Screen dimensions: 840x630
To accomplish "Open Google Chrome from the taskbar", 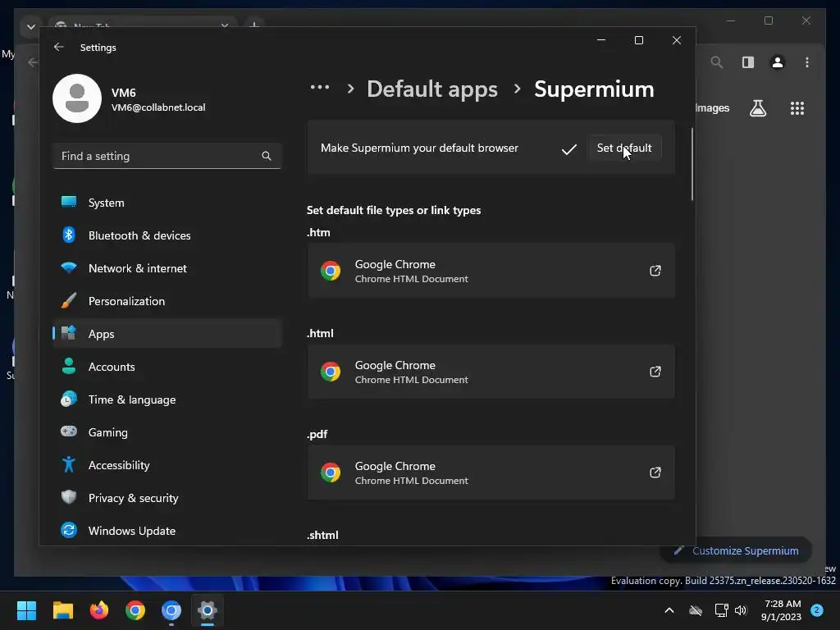I will pyautogui.click(x=135, y=610).
